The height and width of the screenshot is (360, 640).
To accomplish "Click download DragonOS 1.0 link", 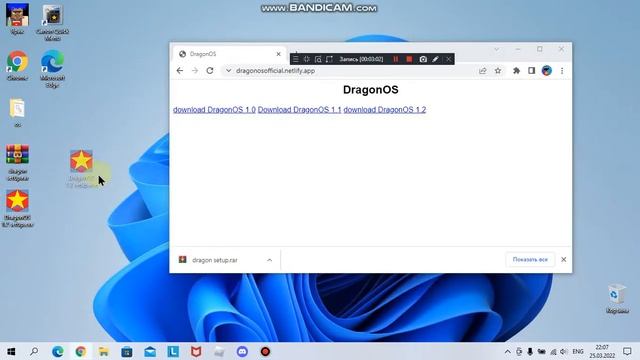I will (x=214, y=109).
